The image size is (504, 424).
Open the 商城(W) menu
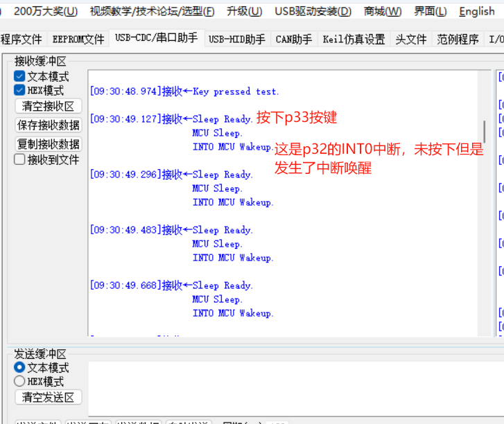tap(383, 12)
